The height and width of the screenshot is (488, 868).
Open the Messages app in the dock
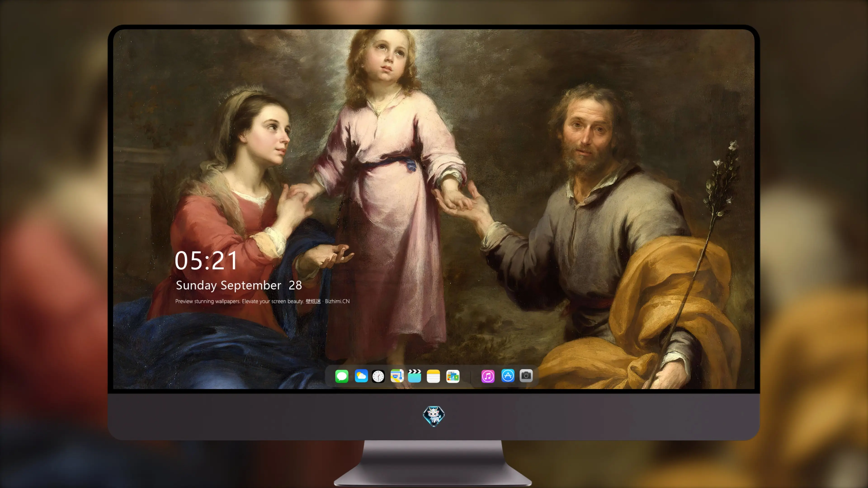342,376
